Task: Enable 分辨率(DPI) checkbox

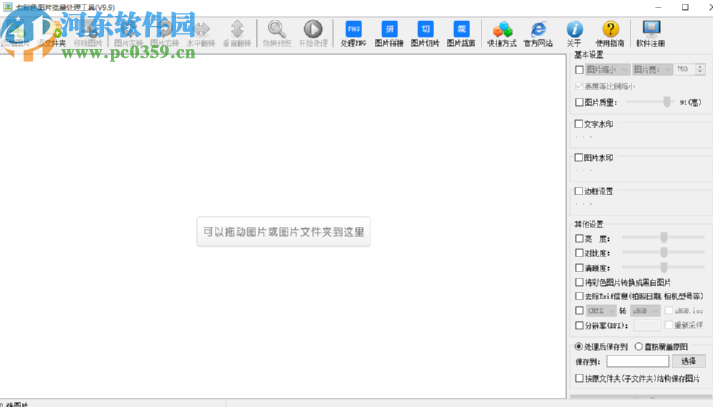Action: coord(579,326)
